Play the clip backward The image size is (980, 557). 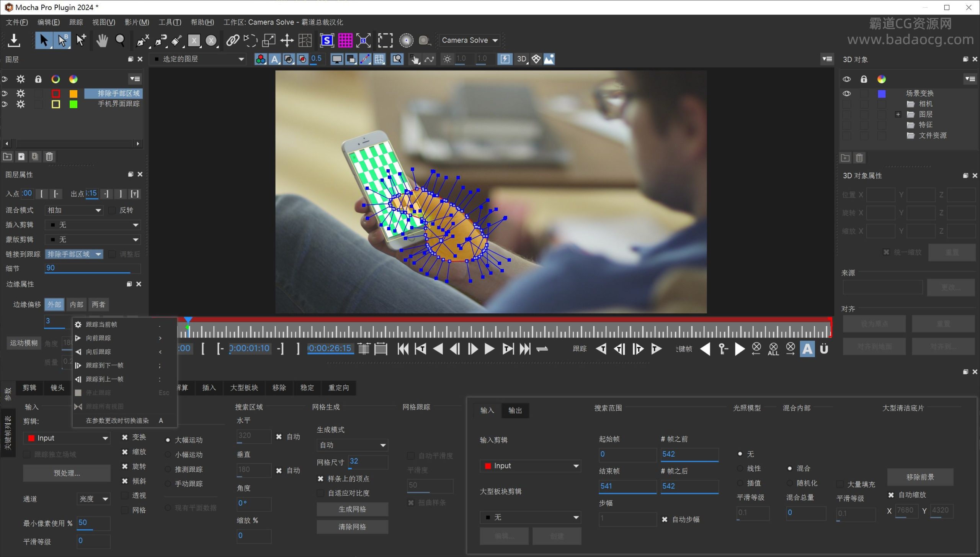tap(438, 349)
